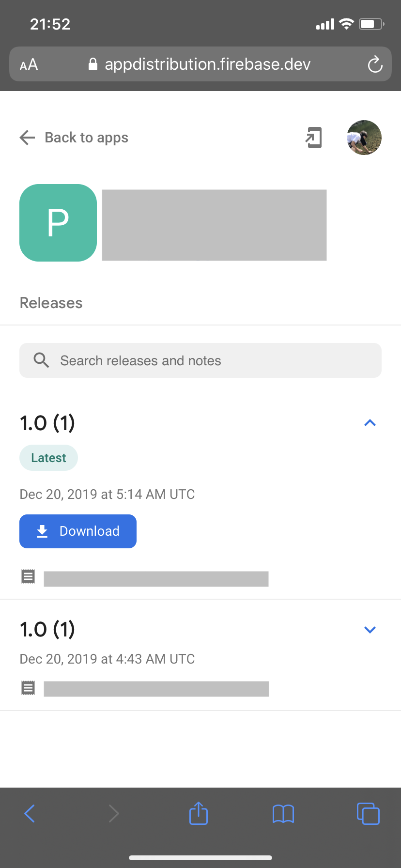Focus the Search releases and notes field
Screen dimensions: 401x868
pyautogui.click(x=200, y=360)
